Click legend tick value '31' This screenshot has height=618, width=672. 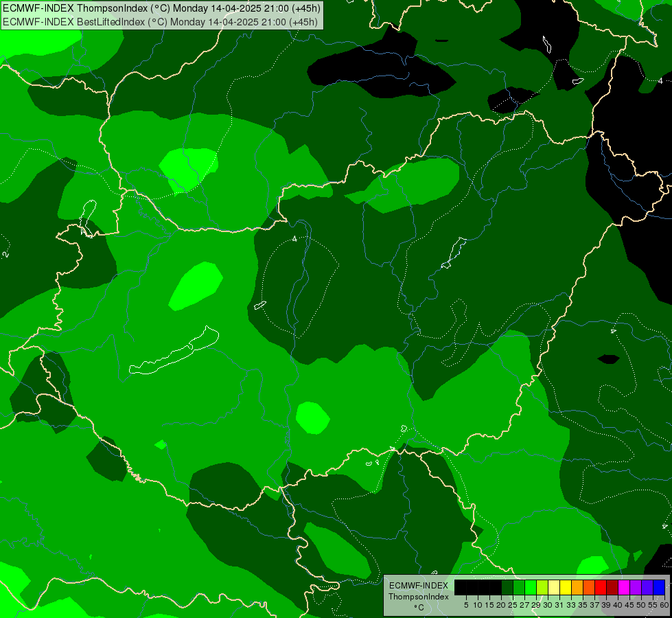(x=559, y=605)
